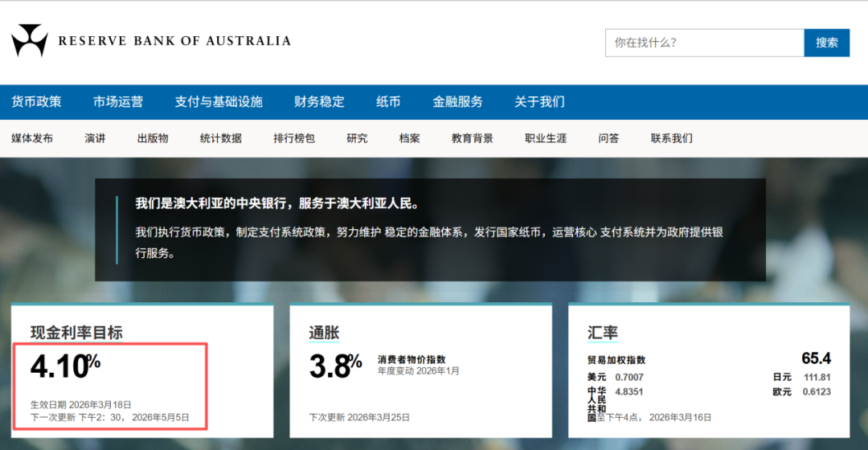The image size is (868, 450).
Task: Open the 纸币 banknotes menu
Action: point(388,102)
